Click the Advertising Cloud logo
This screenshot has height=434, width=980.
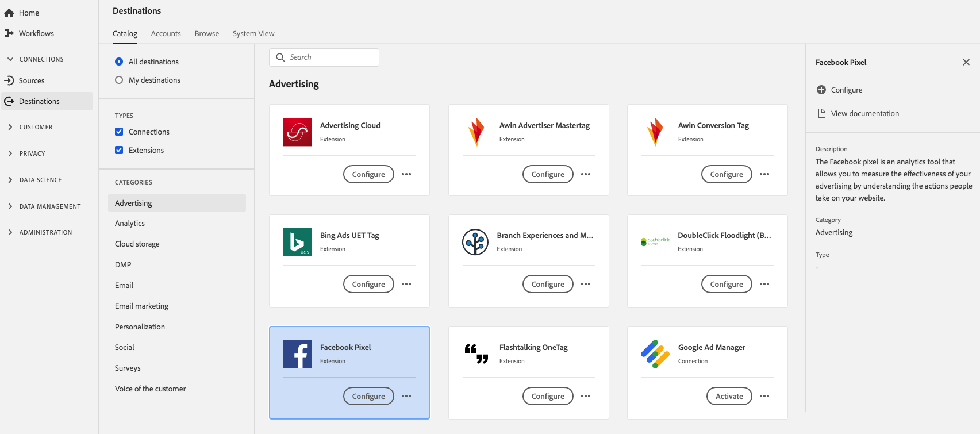tap(297, 132)
